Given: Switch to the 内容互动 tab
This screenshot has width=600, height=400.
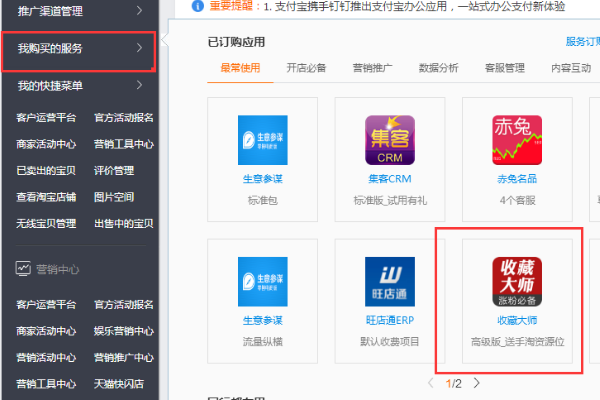Looking at the screenshot, I should tap(571, 68).
